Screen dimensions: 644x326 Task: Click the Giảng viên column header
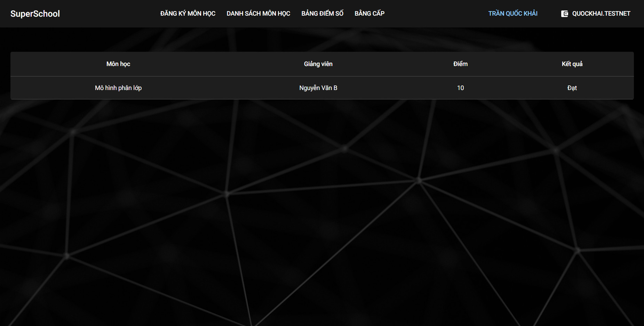[x=318, y=64]
